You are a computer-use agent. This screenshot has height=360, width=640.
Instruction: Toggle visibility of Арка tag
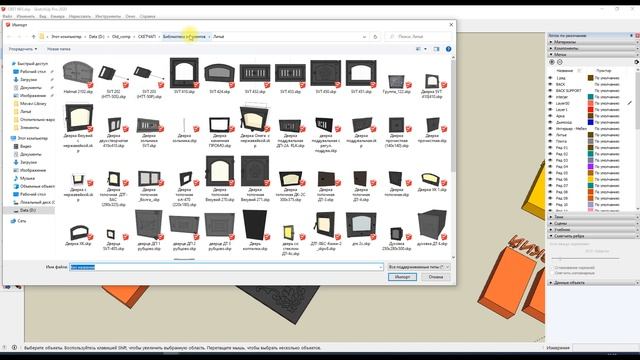tap(550, 116)
